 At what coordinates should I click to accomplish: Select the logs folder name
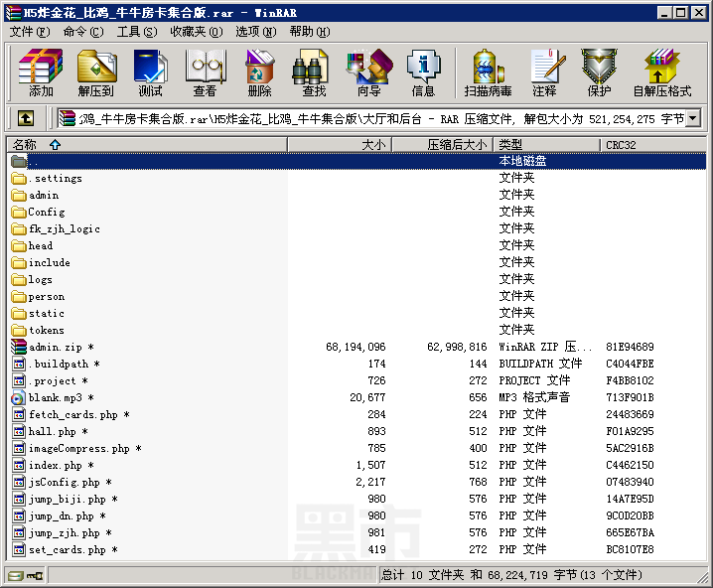41,280
